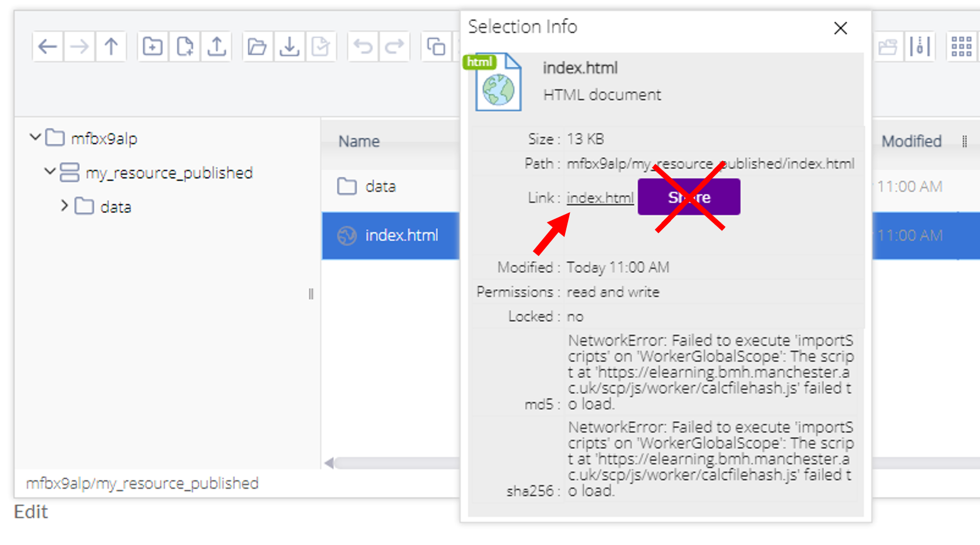Screen dimensions: 980x545
Task: Create a new folder from toolbar
Action: (x=153, y=46)
